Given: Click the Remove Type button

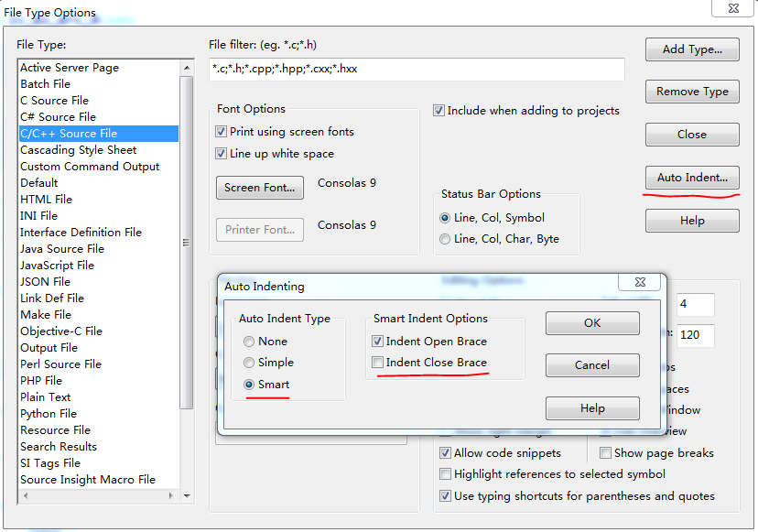Looking at the screenshot, I should (x=692, y=92).
